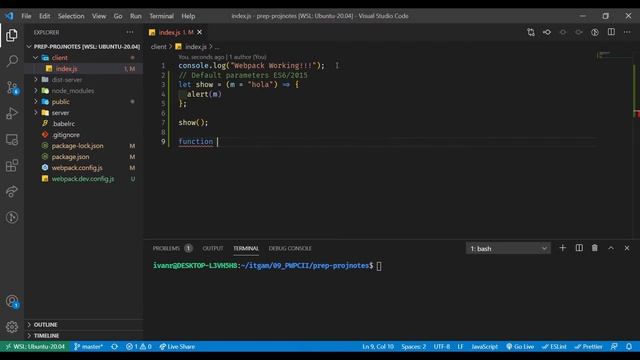Click the open changes commit icon
The width and height of the screenshot is (640, 360).
547,32
